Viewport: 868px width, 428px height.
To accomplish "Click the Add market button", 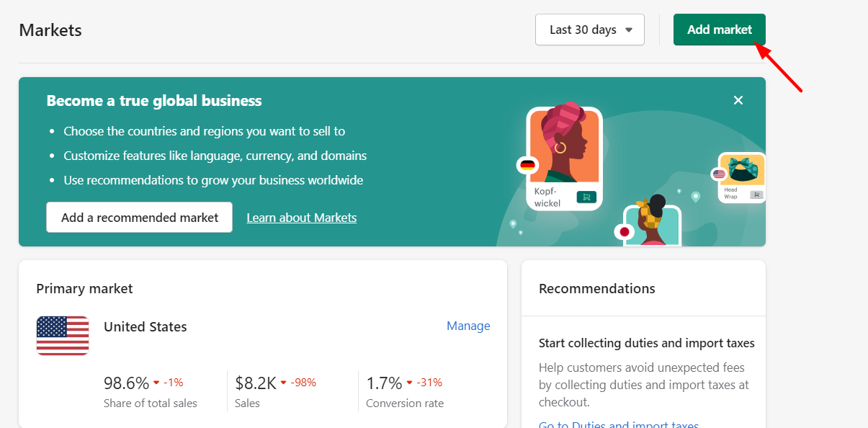I will [x=719, y=30].
